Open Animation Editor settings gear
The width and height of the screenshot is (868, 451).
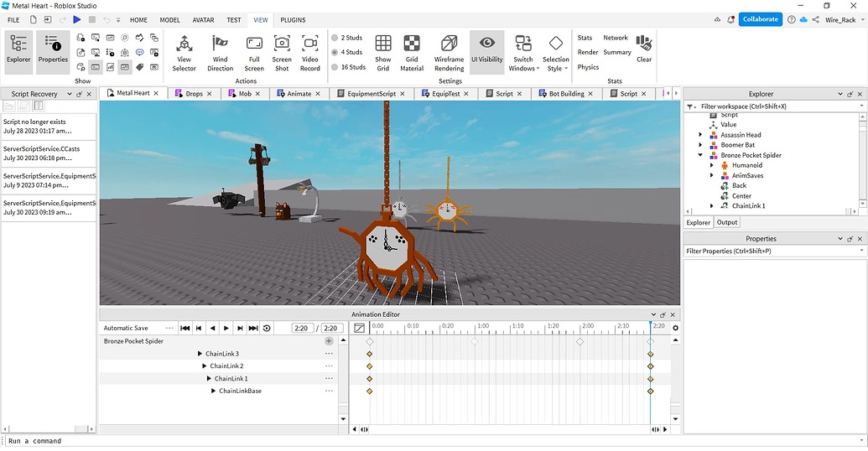coord(675,328)
